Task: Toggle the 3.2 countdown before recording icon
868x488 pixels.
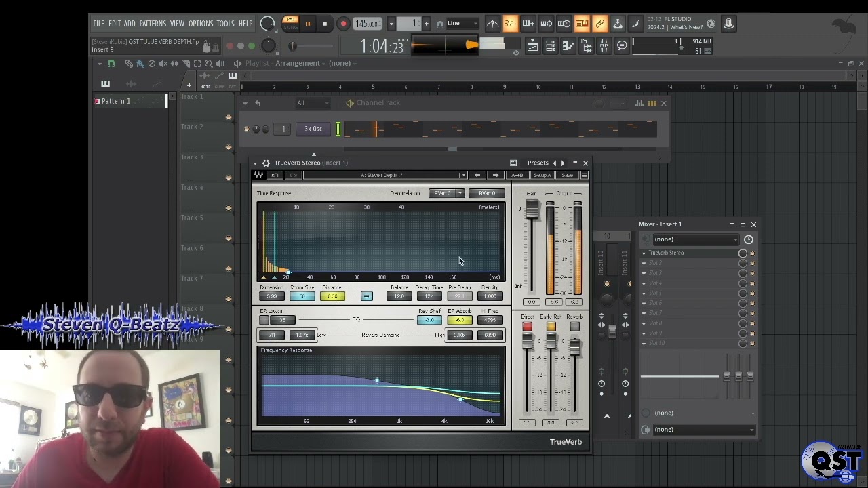Action: click(x=511, y=24)
